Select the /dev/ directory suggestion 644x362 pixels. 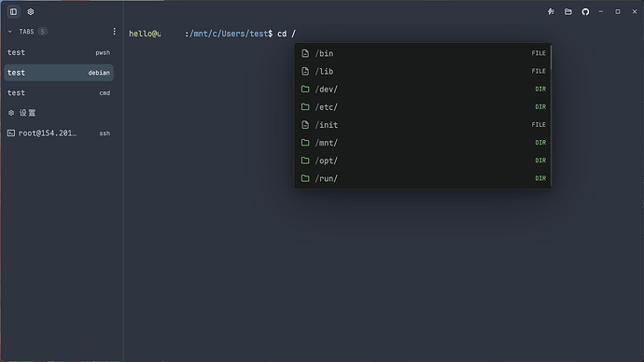click(x=423, y=89)
